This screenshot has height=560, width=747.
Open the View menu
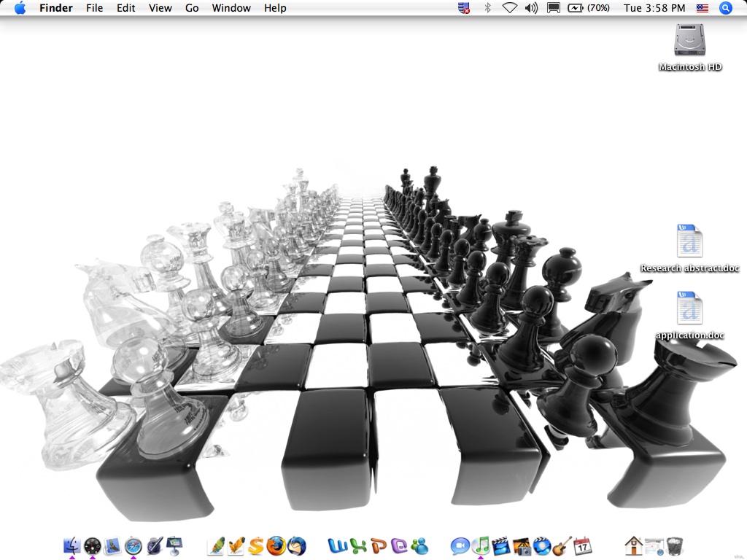point(160,7)
